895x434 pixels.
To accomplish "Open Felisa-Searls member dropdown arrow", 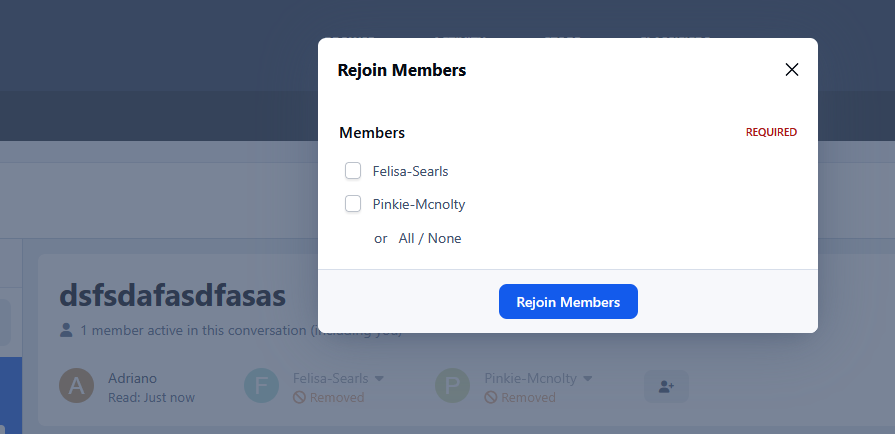I will 379,379.
